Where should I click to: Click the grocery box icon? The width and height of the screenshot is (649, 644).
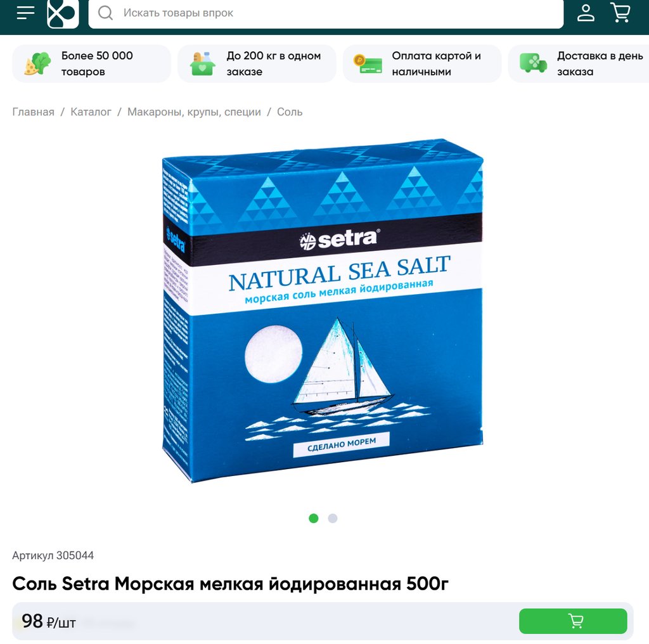click(202, 64)
